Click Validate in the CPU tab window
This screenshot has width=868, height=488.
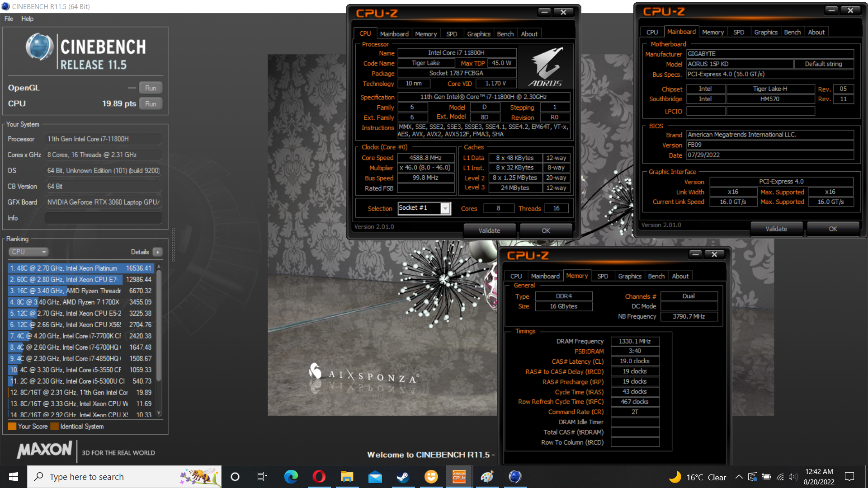489,230
